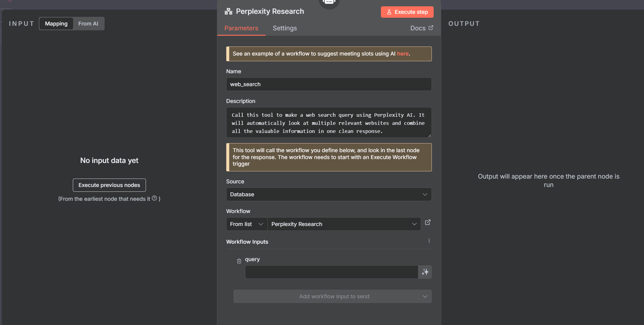The width and height of the screenshot is (644, 325).
Task: Click Execute previous nodes button
Action: (109, 185)
